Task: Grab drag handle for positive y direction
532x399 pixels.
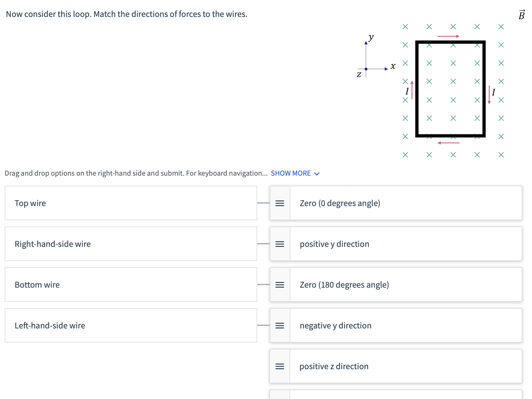Action: 280,244
